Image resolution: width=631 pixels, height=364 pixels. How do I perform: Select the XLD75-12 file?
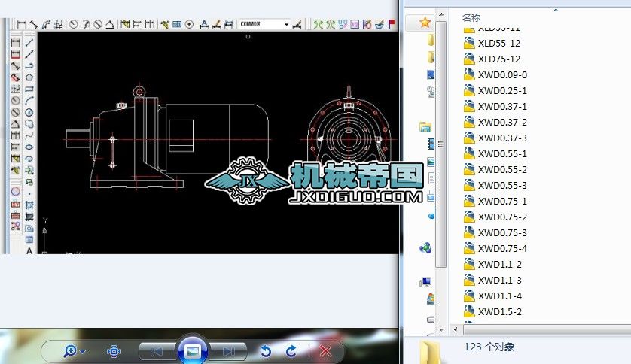click(x=498, y=59)
